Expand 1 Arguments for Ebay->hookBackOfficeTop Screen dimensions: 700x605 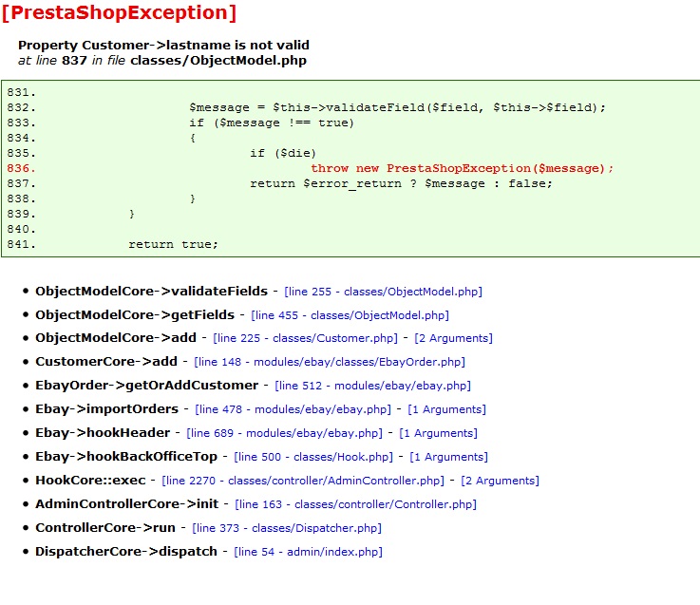pyautogui.click(x=448, y=457)
